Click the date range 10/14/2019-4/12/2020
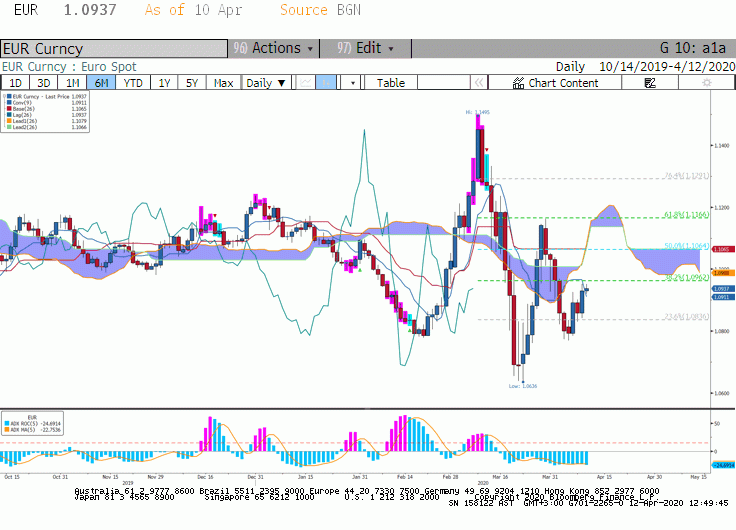The image size is (736, 530). click(667, 67)
